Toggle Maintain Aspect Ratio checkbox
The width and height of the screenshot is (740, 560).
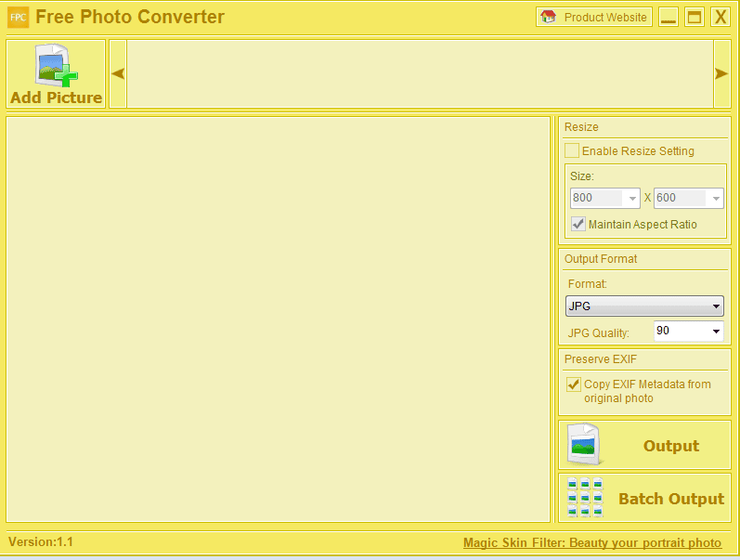click(x=578, y=224)
